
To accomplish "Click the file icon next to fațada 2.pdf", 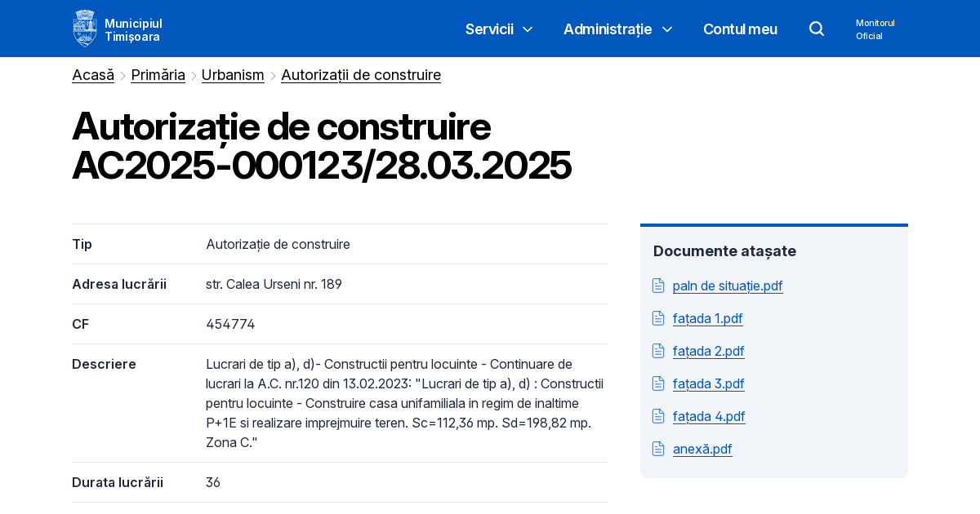I will [x=658, y=351].
